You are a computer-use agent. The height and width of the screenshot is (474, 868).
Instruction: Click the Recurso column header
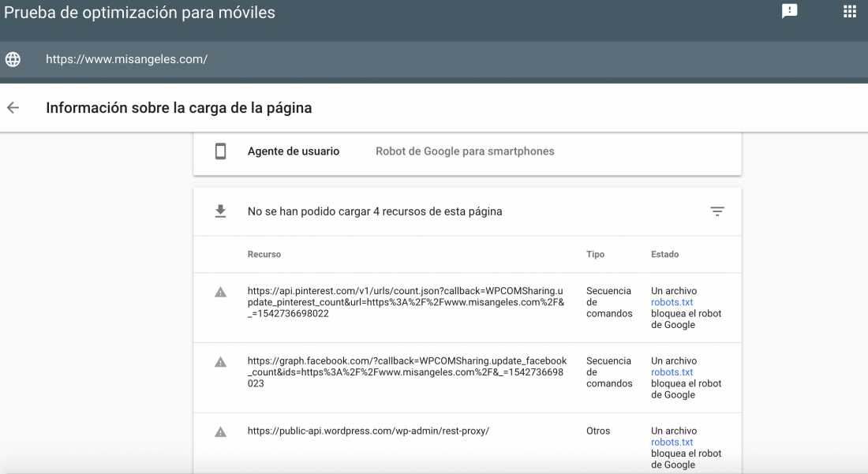264,255
